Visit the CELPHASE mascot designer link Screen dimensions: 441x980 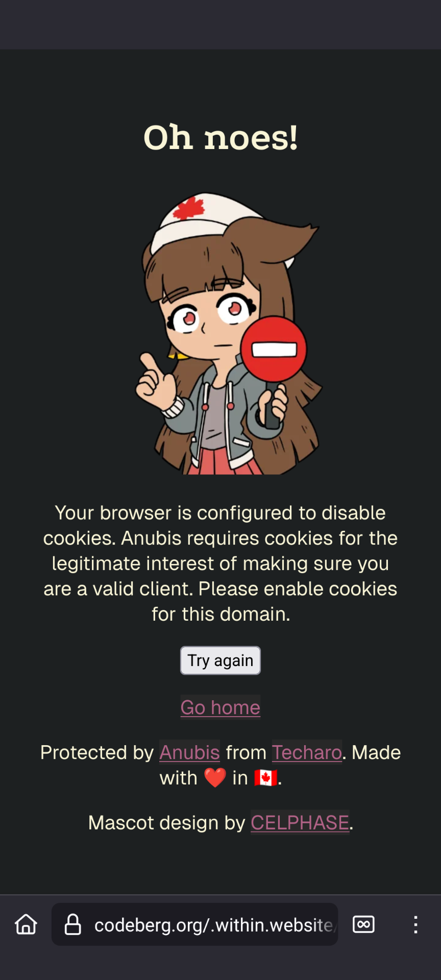(x=300, y=823)
